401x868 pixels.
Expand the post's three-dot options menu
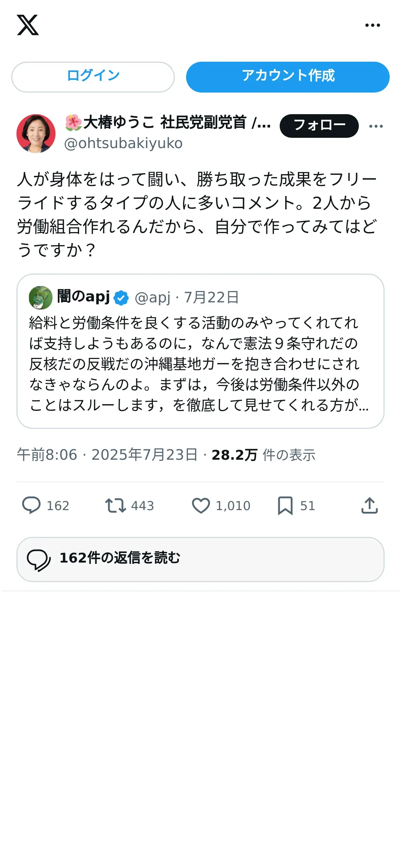point(376,126)
